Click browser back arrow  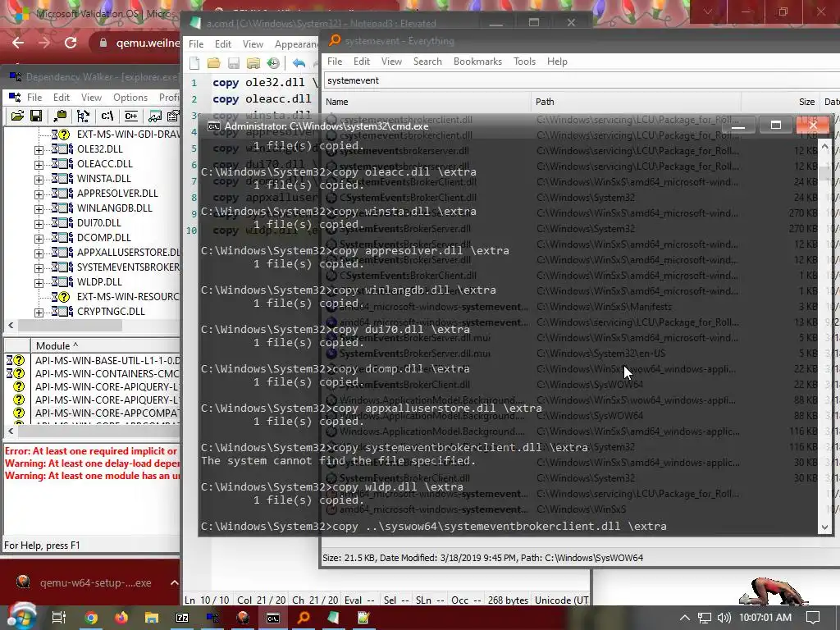[x=18, y=43]
